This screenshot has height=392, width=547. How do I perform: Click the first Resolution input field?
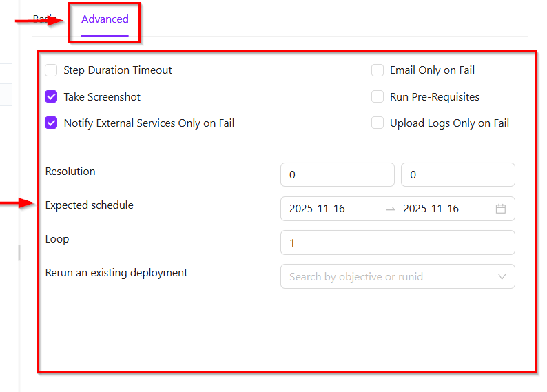[x=337, y=175]
